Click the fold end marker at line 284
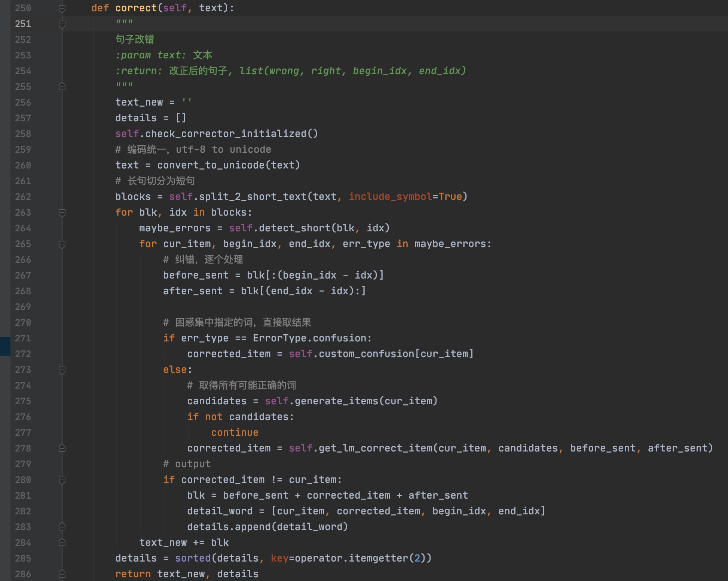This screenshot has height=581, width=728. (62, 542)
